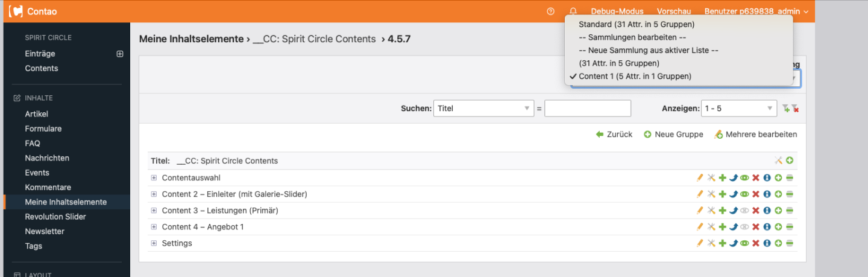
Task: Click green plus duplicate icon in Contentauswahl row
Action: coord(722,178)
